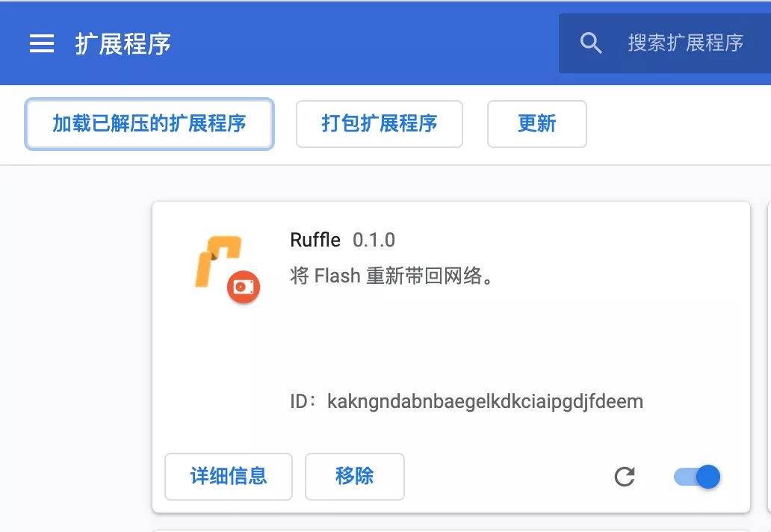
Task: Click the magnifier search icon
Action: [x=590, y=43]
